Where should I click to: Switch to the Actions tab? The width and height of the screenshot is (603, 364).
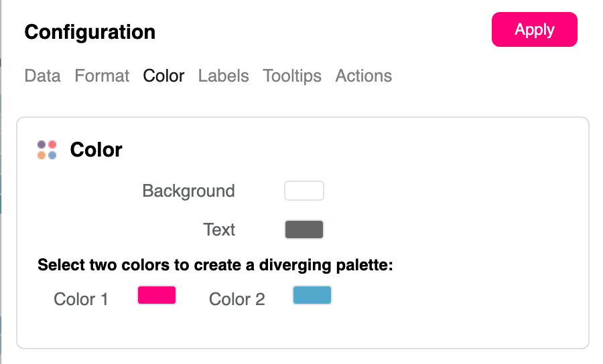point(364,76)
